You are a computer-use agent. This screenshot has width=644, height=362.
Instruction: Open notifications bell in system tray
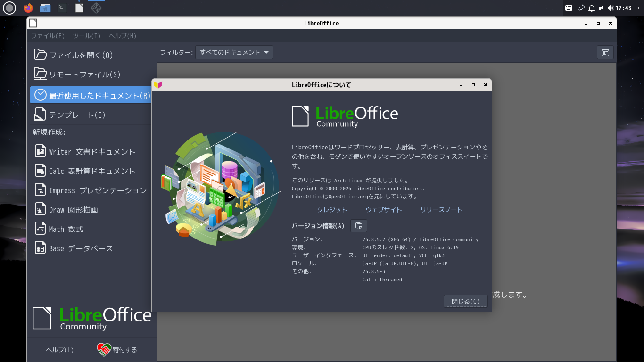pos(592,8)
